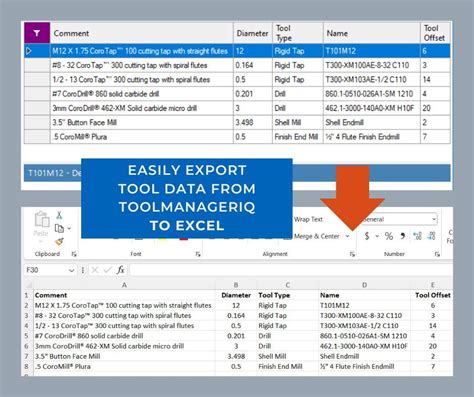Select Excel column E header
The image size is (474, 397).
[x=432, y=285]
